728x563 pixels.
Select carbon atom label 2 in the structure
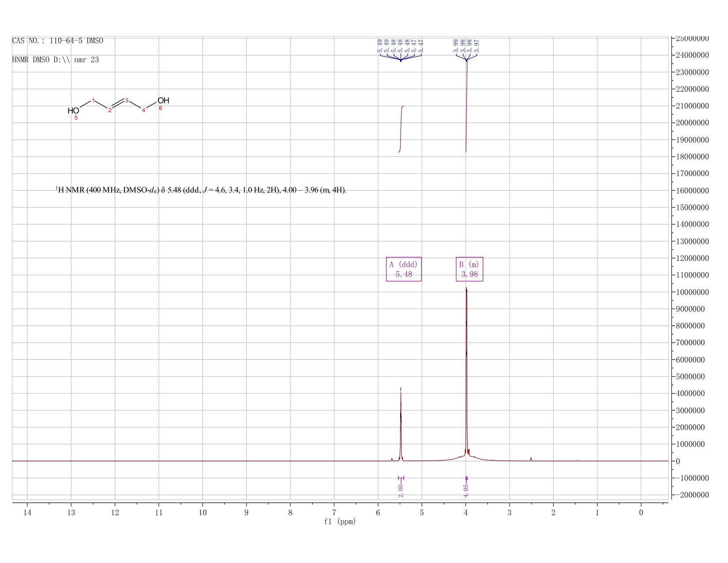pyautogui.click(x=110, y=110)
